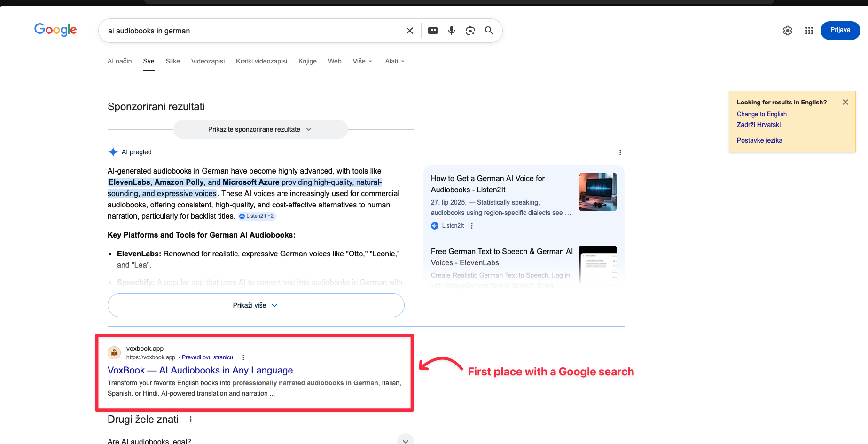Image resolution: width=868 pixels, height=444 pixels.
Task: Click Change to English link
Action: tap(762, 114)
